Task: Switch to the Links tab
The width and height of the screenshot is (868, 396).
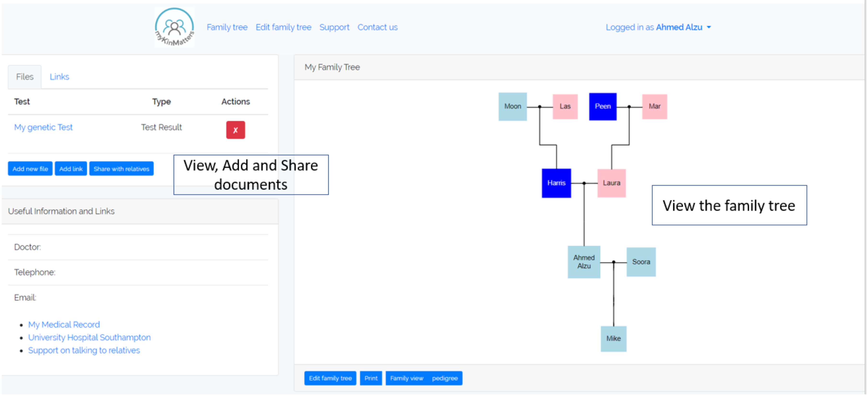Action: (59, 77)
